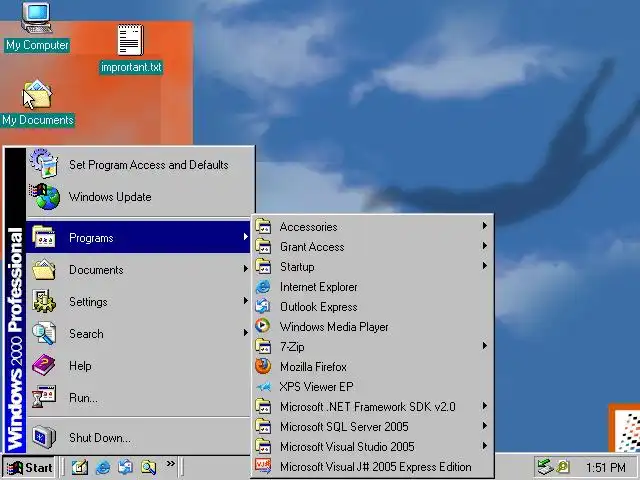Click the Programs folder icon in Start menu
Screen dimensions: 640x480
pyautogui.click(x=44, y=237)
